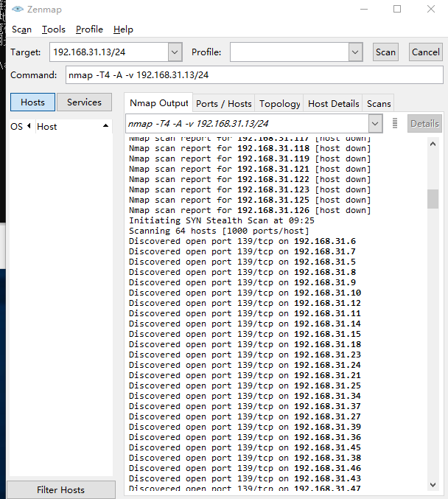This screenshot has height=499, width=448.
Task: Switch to the Topology tab
Action: click(x=279, y=103)
